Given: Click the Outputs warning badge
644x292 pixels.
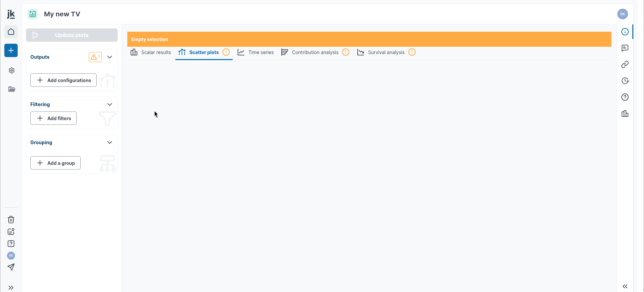Looking at the screenshot, I should tap(95, 57).
